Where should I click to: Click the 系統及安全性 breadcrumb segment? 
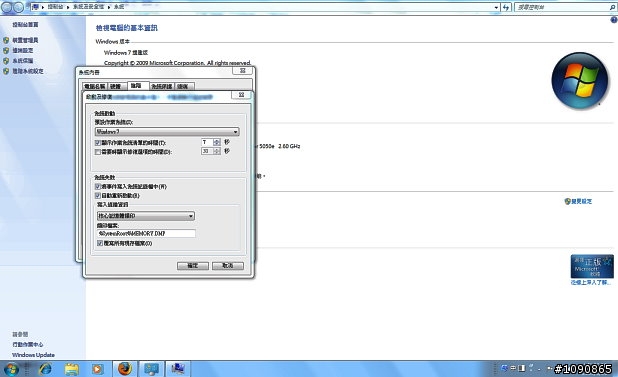click(89, 7)
